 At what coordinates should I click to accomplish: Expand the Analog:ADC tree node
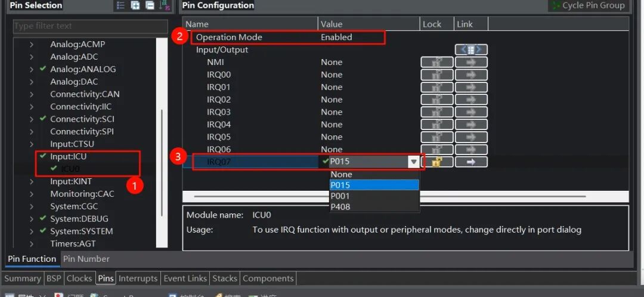[x=32, y=57]
